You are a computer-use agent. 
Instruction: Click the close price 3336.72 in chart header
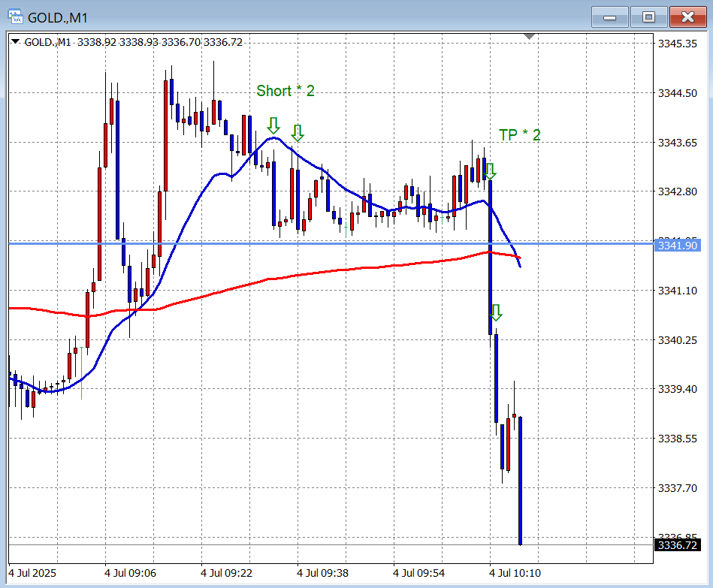point(223,42)
